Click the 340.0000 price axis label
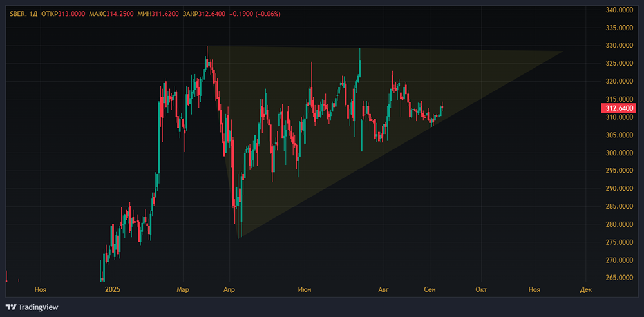 point(620,10)
